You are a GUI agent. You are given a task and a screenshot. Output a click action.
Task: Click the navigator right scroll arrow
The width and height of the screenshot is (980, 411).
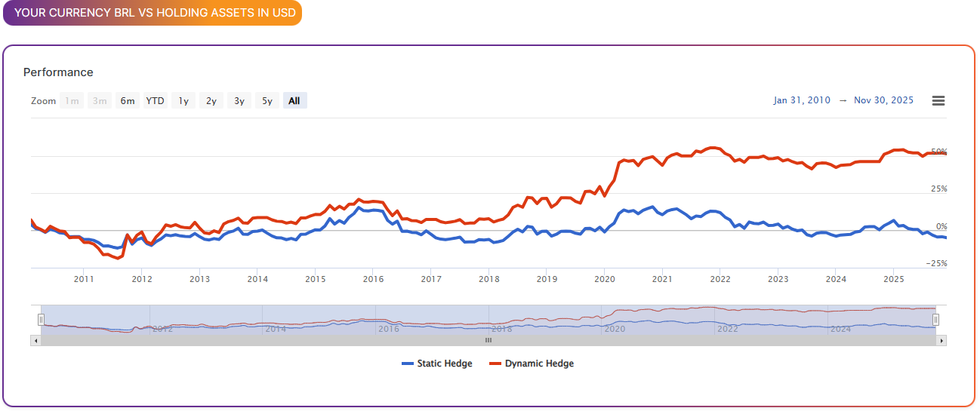(x=941, y=341)
